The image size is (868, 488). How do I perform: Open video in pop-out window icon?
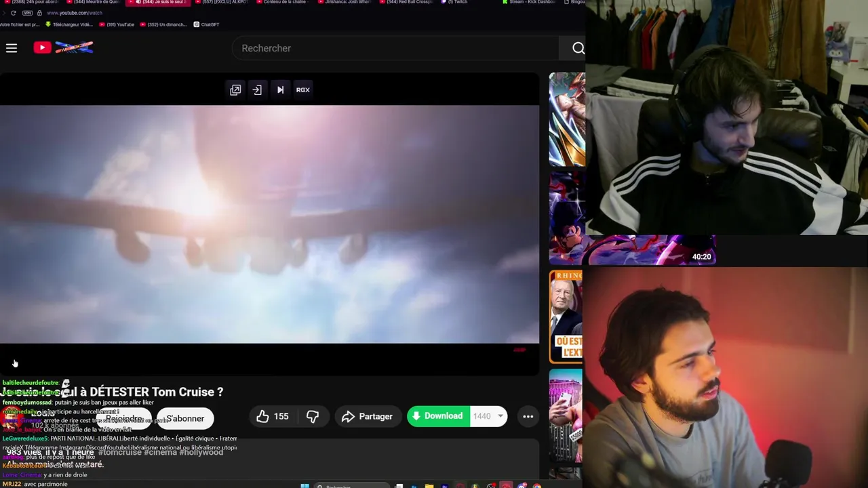coord(235,89)
